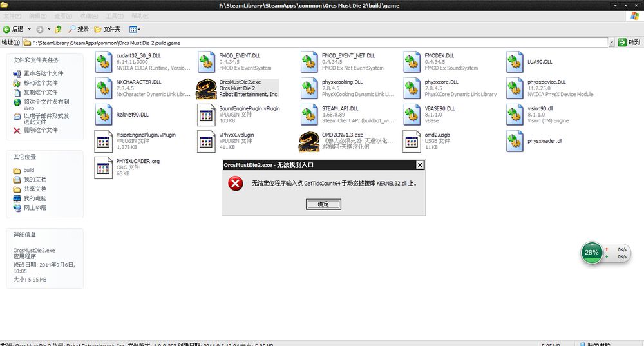644x346 pixels.
Task: Open 我的文档 in other places
Action: pos(35,180)
